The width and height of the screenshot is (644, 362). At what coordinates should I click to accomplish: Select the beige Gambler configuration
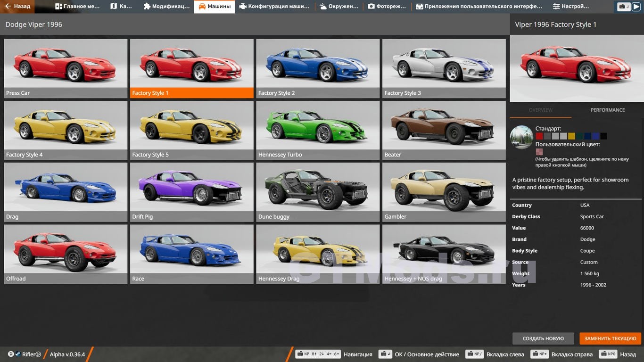click(444, 192)
